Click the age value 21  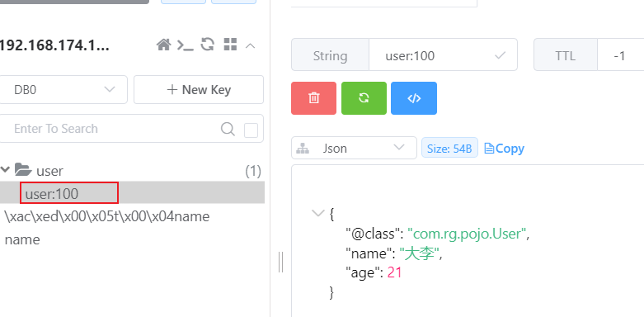click(394, 272)
